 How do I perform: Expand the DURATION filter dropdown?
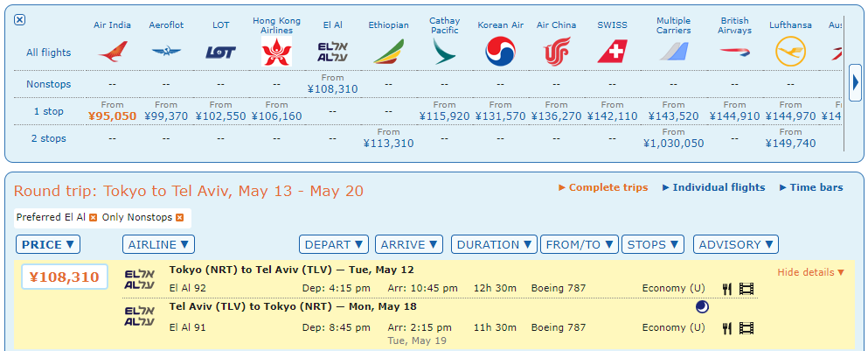(494, 245)
